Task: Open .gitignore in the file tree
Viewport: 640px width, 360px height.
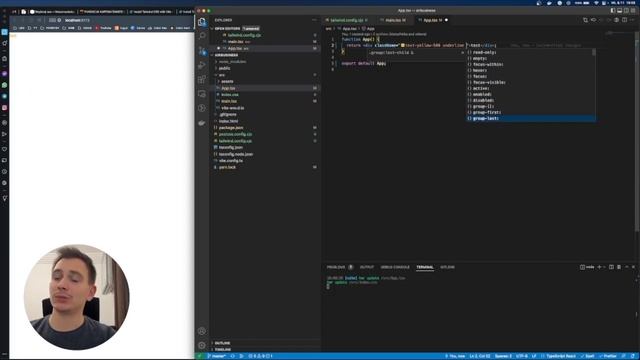Action: (228, 114)
